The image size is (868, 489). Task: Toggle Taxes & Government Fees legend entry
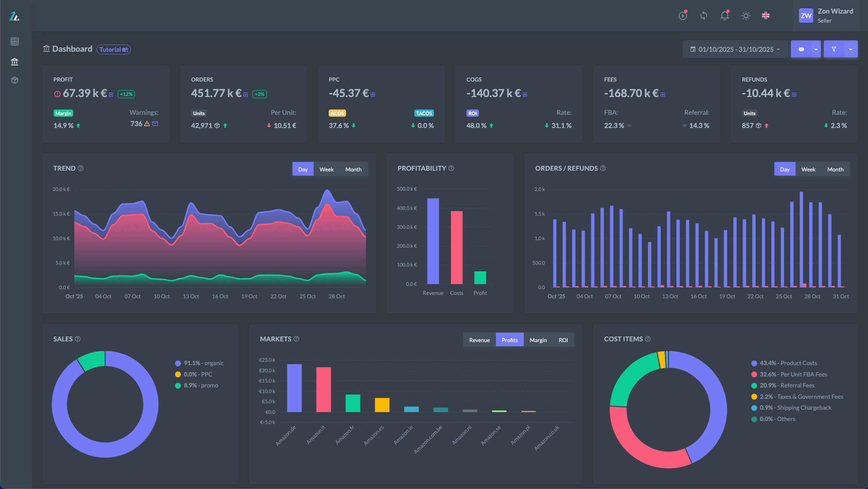pyautogui.click(x=797, y=396)
